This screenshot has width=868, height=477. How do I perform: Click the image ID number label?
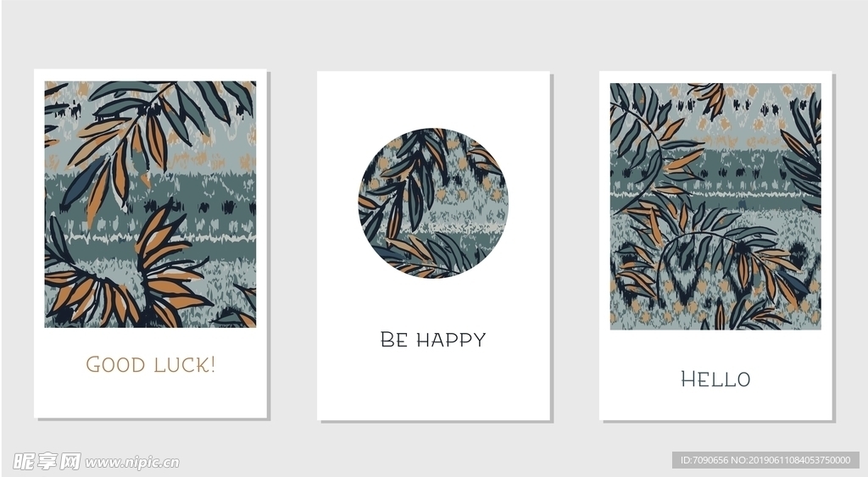(x=765, y=460)
